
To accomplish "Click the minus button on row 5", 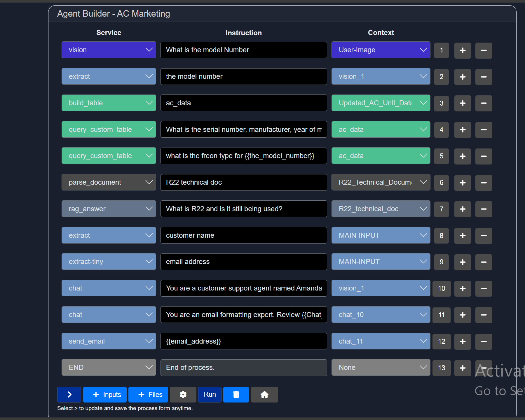I will [x=483, y=156].
